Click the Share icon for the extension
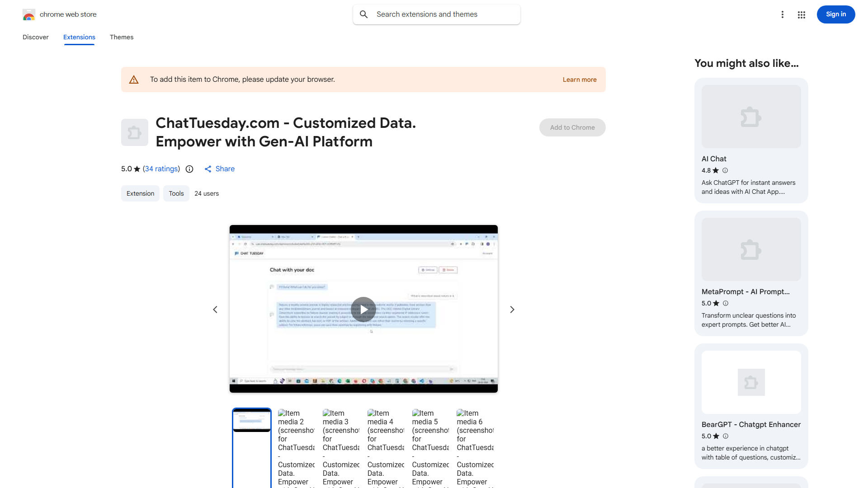 click(x=208, y=169)
